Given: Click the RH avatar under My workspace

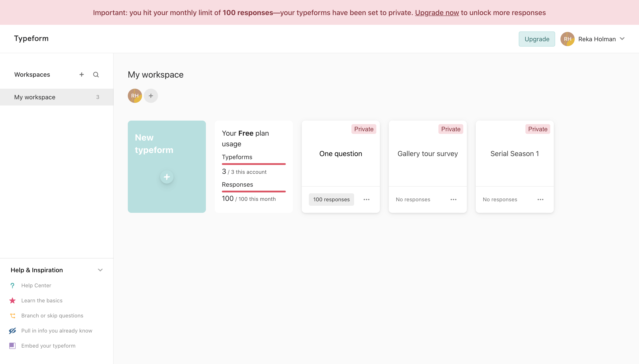Looking at the screenshot, I should [x=135, y=96].
